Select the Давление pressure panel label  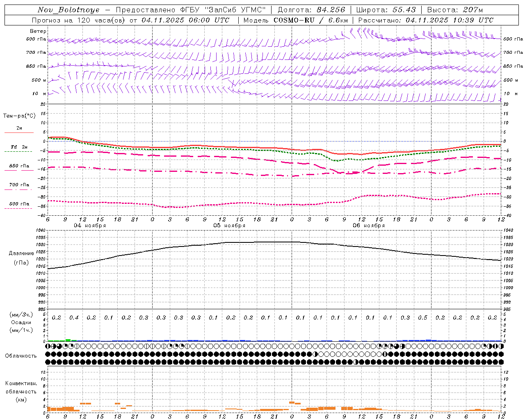[21, 253]
